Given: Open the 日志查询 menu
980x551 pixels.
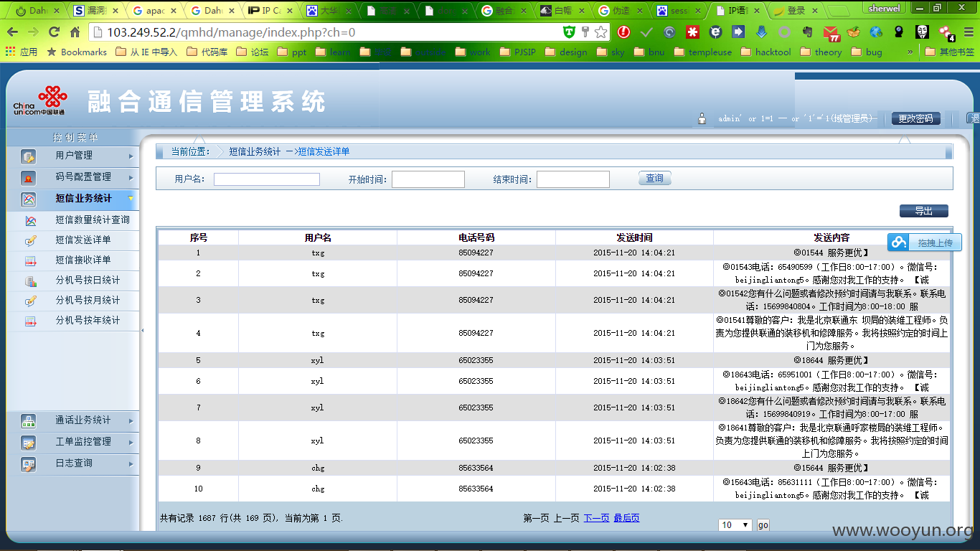Looking at the screenshot, I should (x=74, y=463).
